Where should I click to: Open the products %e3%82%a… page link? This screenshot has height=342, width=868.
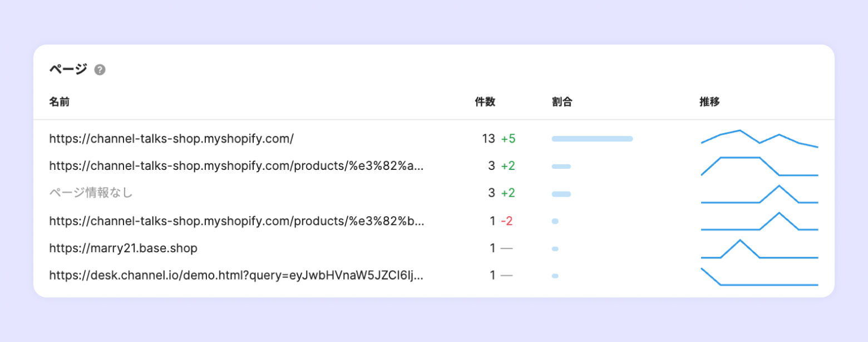(x=236, y=166)
